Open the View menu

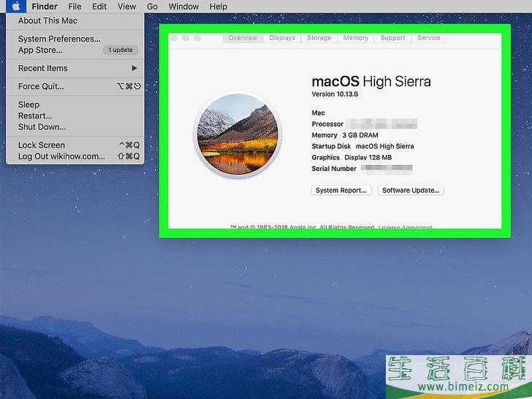click(126, 7)
